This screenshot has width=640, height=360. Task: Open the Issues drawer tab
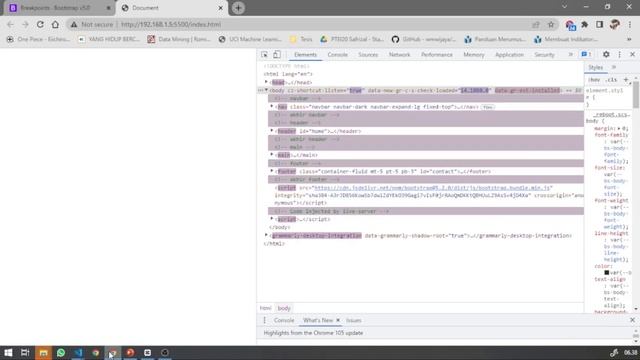[x=354, y=320]
